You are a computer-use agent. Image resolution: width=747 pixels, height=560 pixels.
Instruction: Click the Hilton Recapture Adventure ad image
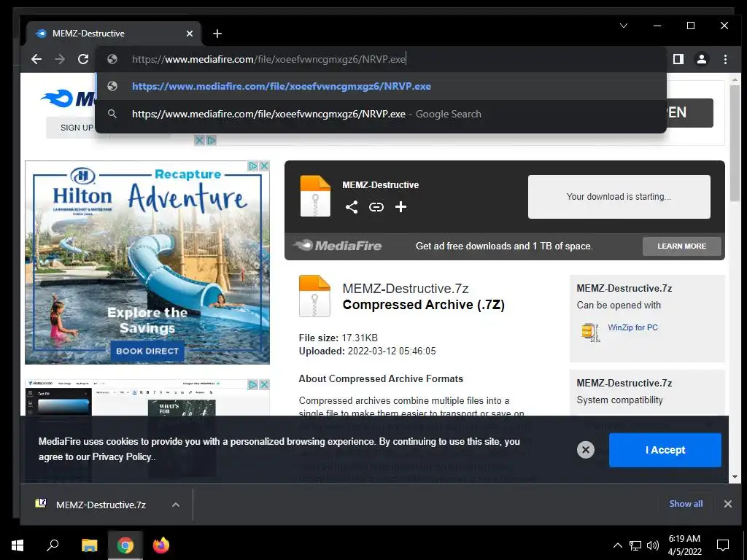click(x=147, y=262)
